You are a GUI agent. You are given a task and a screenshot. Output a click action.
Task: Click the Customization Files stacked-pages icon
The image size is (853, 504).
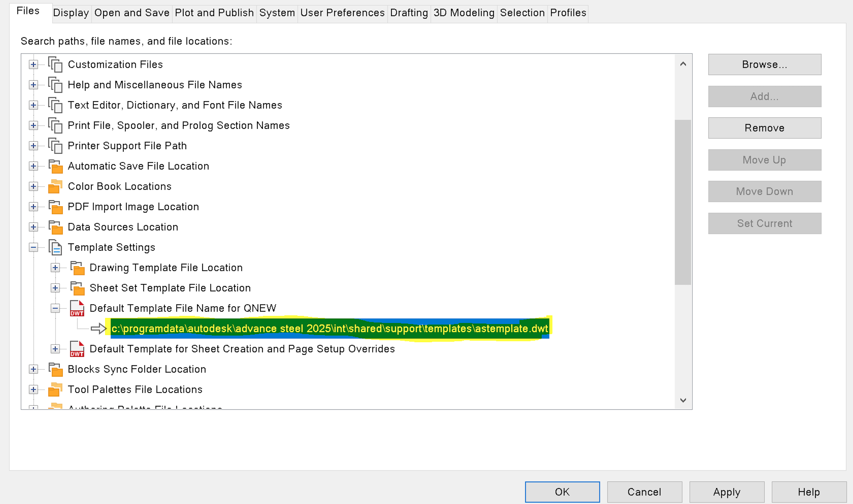pos(55,64)
